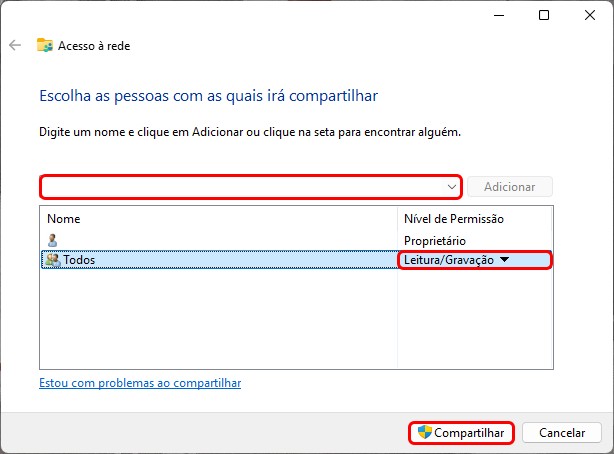The image size is (614, 454).
Task: Select the Todos row label
Action: pyautogui.click(x=79, y=260)
